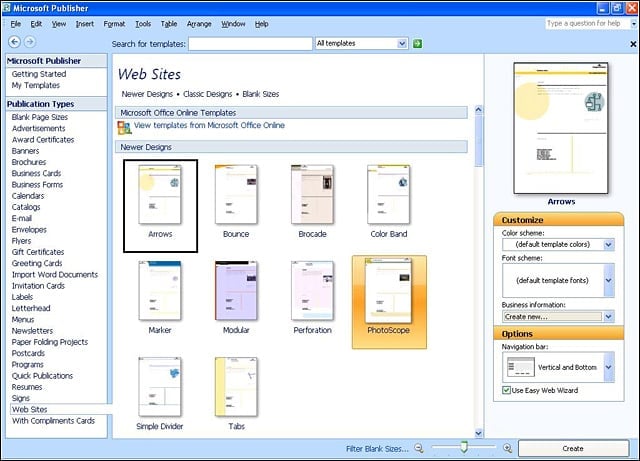
Task: Select Postcards publication type
Action: point(28,353)
